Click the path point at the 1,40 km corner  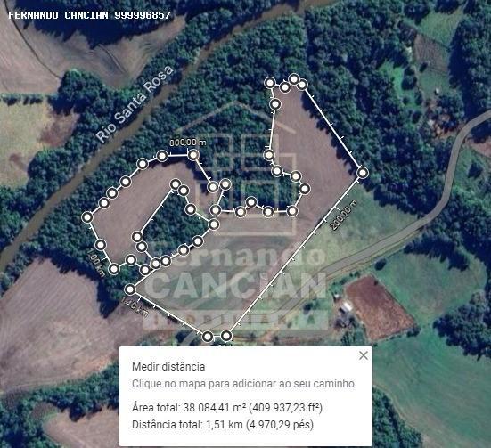[130, 289]
